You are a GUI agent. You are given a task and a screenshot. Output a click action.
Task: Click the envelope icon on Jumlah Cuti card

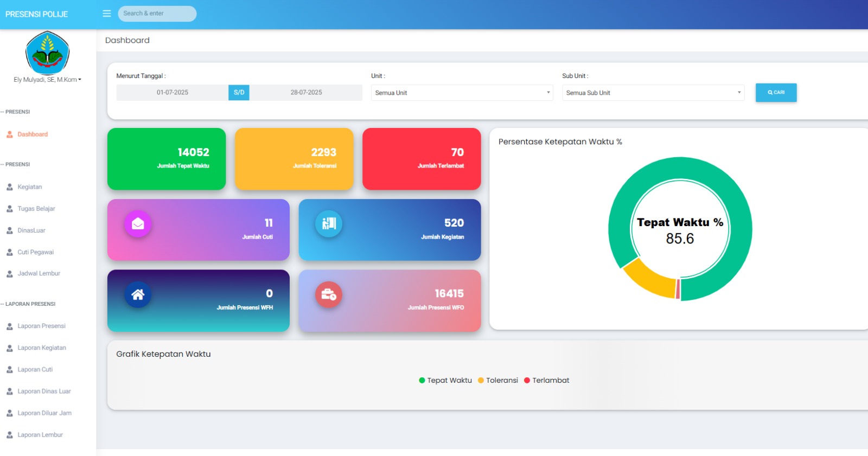pyautogui.click(x=138, y=223)
